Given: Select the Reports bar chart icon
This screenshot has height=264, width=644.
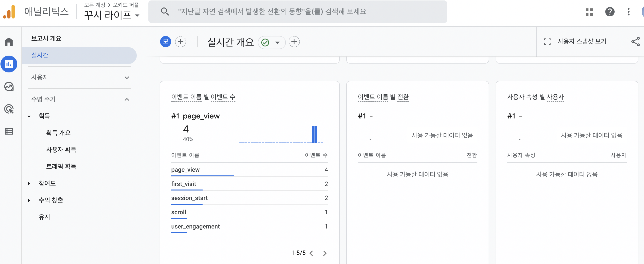Looking at the screenshot, I should 9,64.
